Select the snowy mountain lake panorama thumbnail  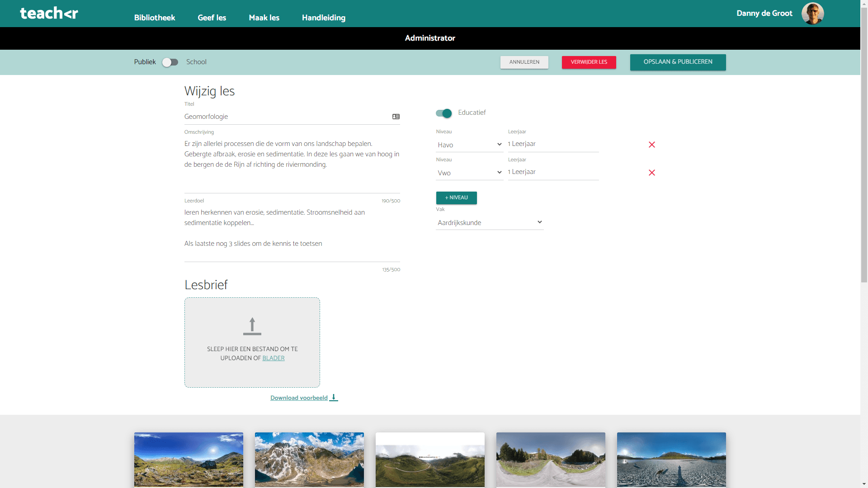coord(309,459)
